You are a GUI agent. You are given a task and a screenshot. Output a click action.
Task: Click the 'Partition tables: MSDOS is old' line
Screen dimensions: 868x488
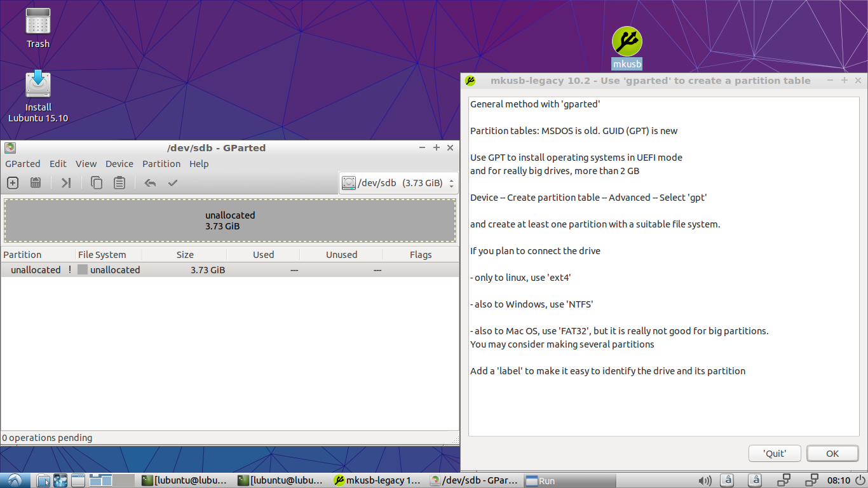pyautogui.click(x=574, y=131)
